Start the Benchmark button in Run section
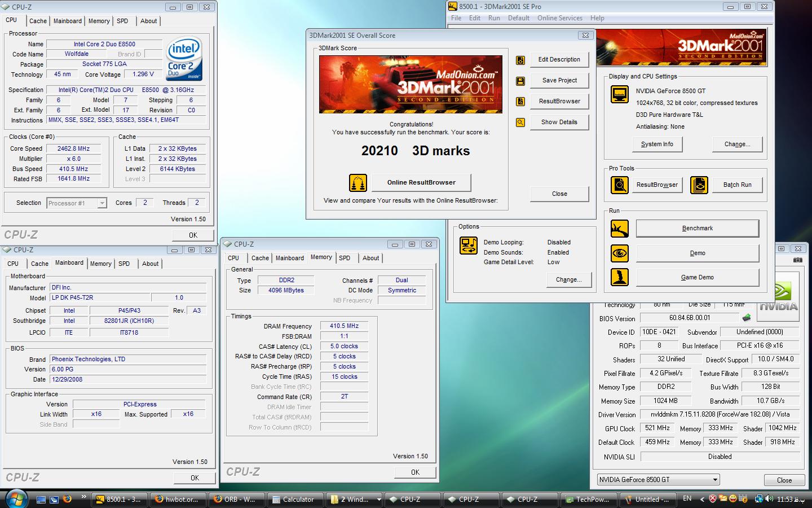This screenshot has height=508, width=812. (698, 228)
